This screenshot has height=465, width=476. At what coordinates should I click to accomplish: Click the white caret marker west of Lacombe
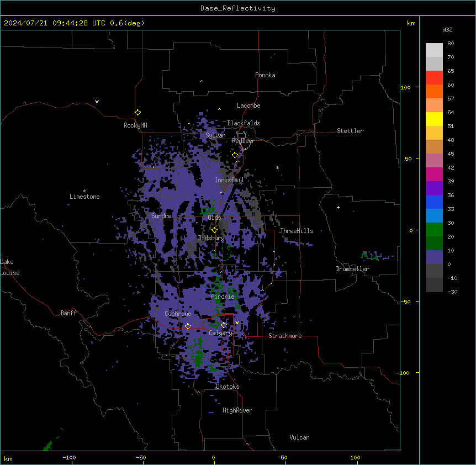pos(219,109)
